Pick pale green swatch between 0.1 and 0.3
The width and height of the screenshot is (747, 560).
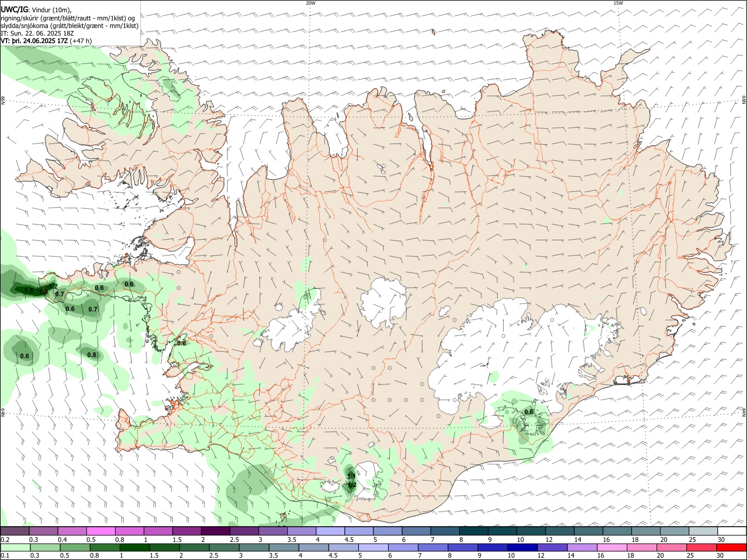pyautogui.click(x=15, y=547)
